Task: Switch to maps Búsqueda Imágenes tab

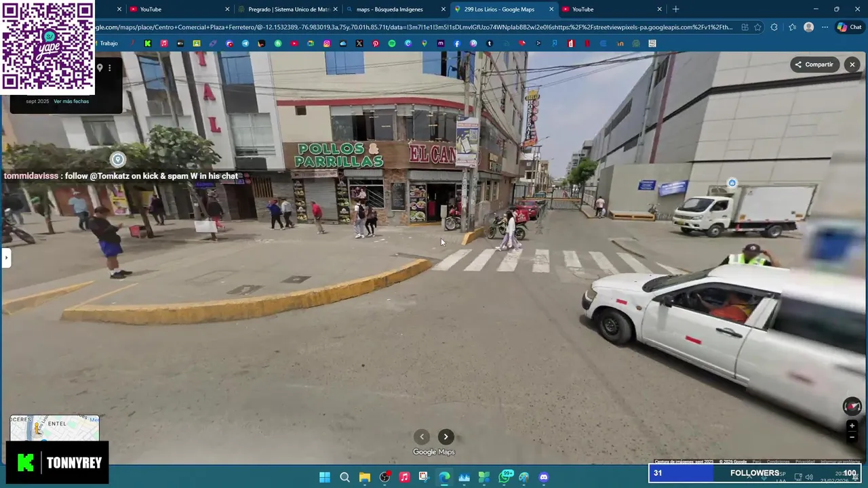Action: (x=397, y=9)
